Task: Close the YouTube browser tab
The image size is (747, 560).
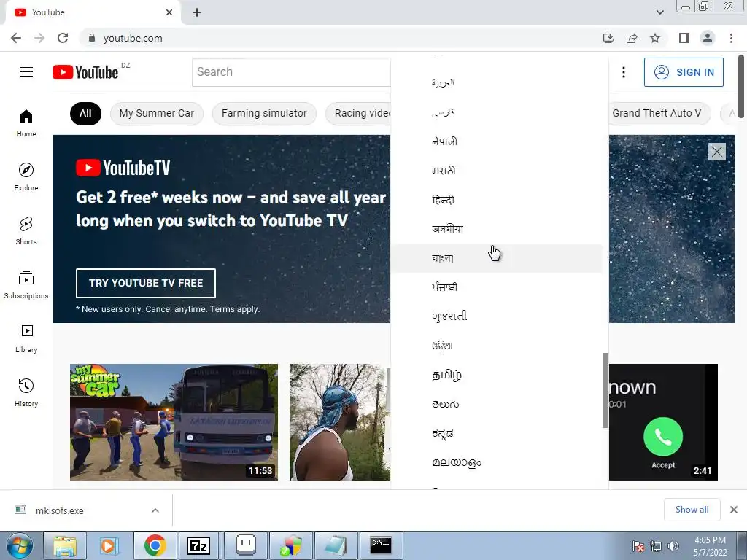Action: pyautogui.click(x=169, y=12)
